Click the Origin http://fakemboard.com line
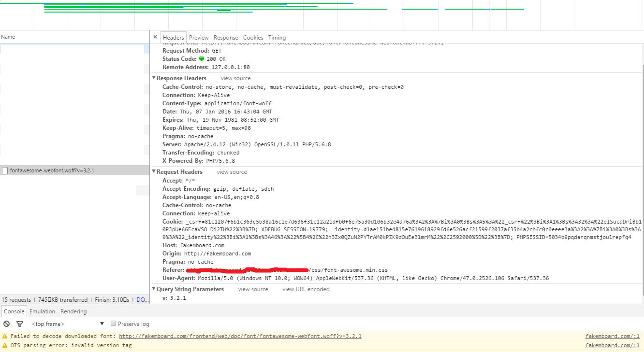This screenshot has height=352, width=644. [206, 253]
